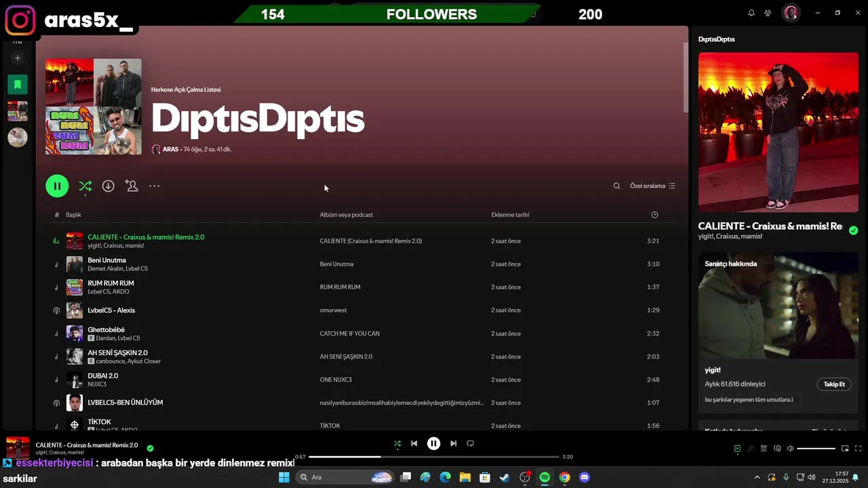The height and width of the screenshot is (488, 868).
Task: Mute Spotify volume speaker icon
Action: 790,448
